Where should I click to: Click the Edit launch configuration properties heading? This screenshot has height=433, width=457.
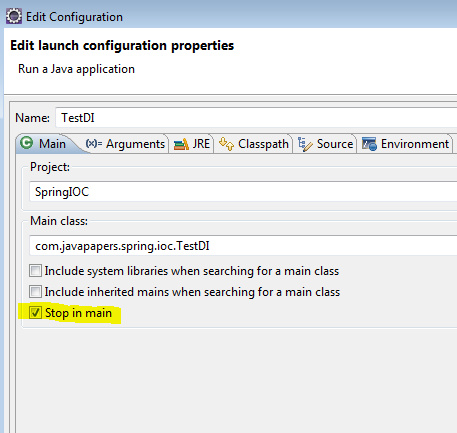(x=122, y=46)
